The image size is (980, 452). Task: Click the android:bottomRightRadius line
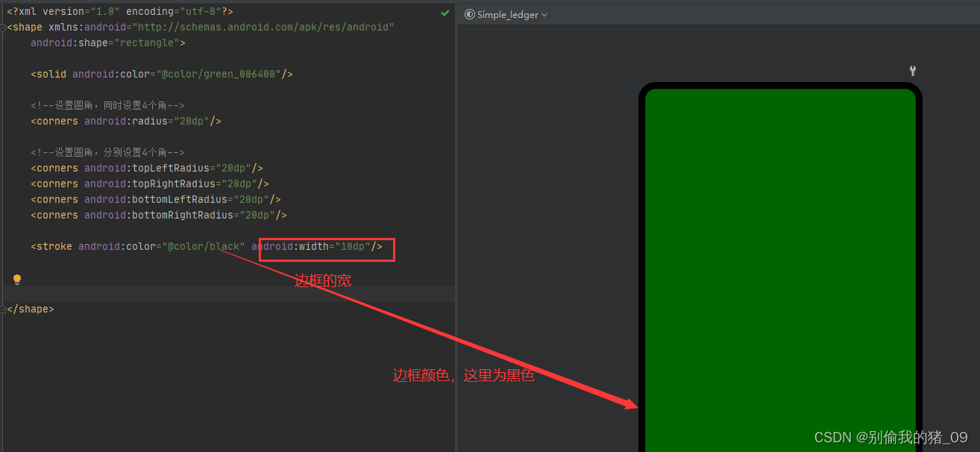159,216
